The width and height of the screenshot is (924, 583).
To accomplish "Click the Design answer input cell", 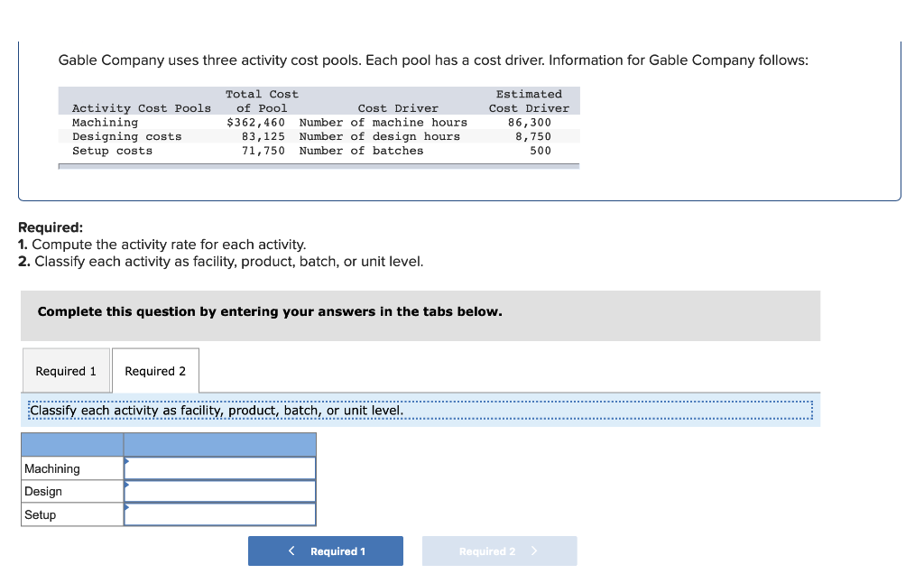I will [x=221, y=492].
